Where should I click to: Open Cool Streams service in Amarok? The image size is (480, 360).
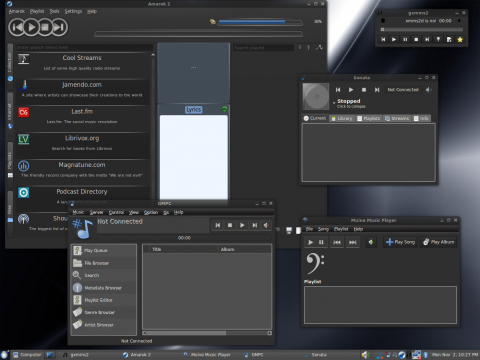coord(82,63)
